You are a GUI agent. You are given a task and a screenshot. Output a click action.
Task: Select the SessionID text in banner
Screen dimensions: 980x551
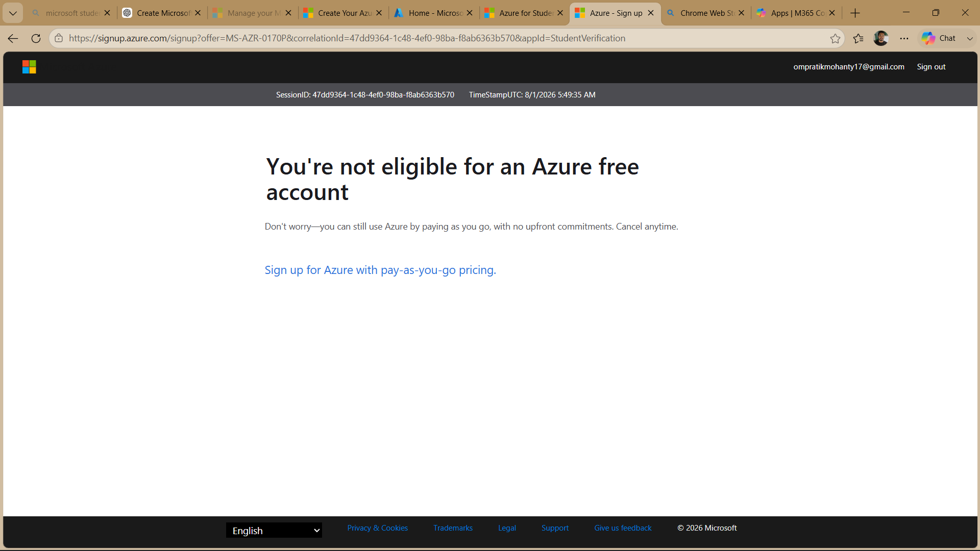365,95
